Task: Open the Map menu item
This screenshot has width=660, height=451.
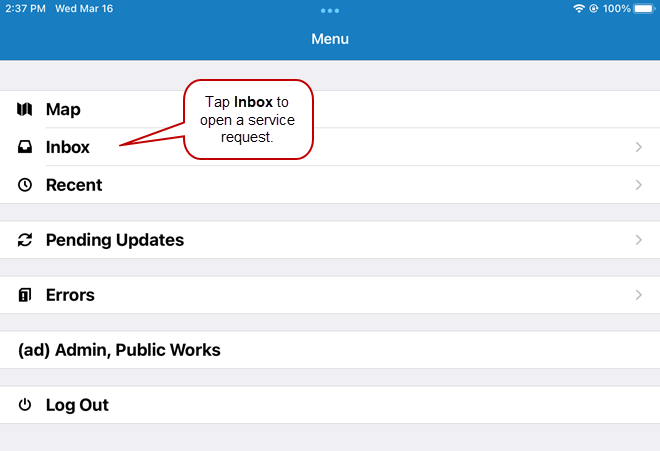Action: (63, 109)
